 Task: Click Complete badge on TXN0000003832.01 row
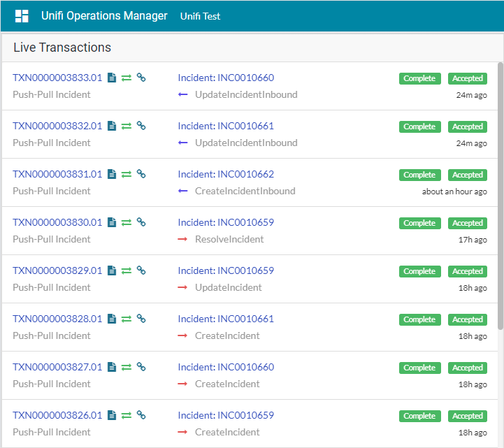(419, 127)
